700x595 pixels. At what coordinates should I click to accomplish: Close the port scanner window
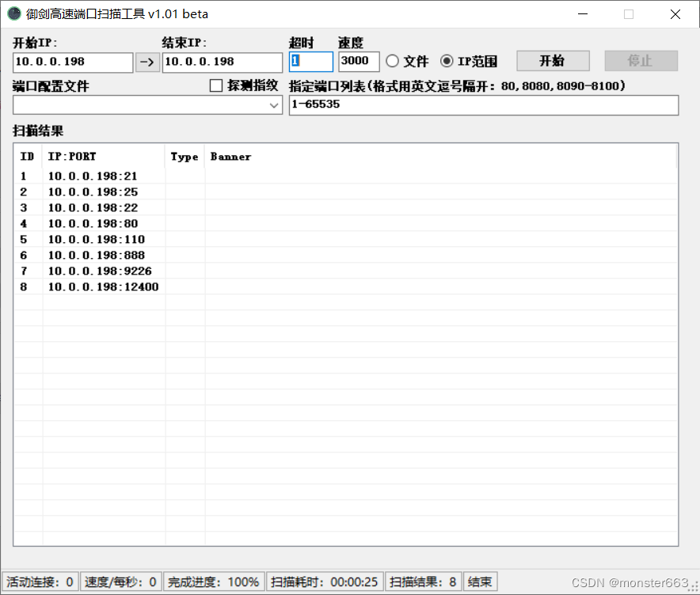tap(675, 14)
